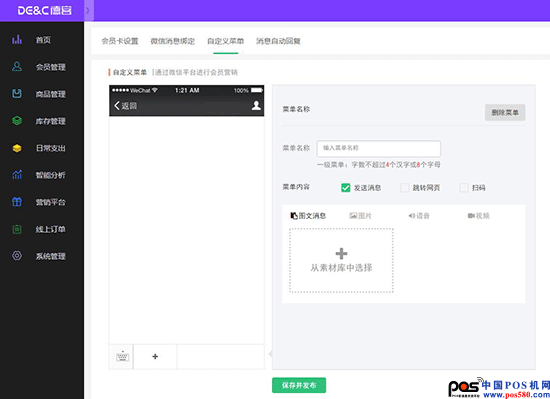This screenshot has height=399, width=550.
Task: Go back with the 返回 chevron
Action: (x=117, y=106)
